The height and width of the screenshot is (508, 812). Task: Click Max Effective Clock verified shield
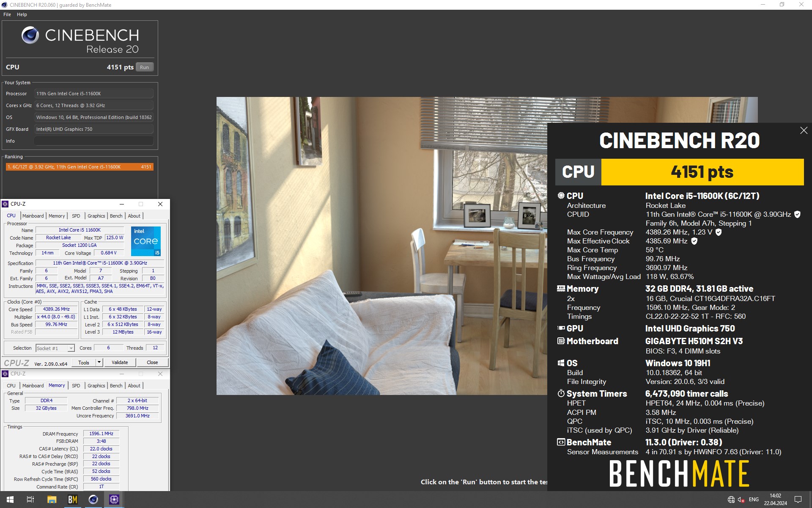(694, 241)
